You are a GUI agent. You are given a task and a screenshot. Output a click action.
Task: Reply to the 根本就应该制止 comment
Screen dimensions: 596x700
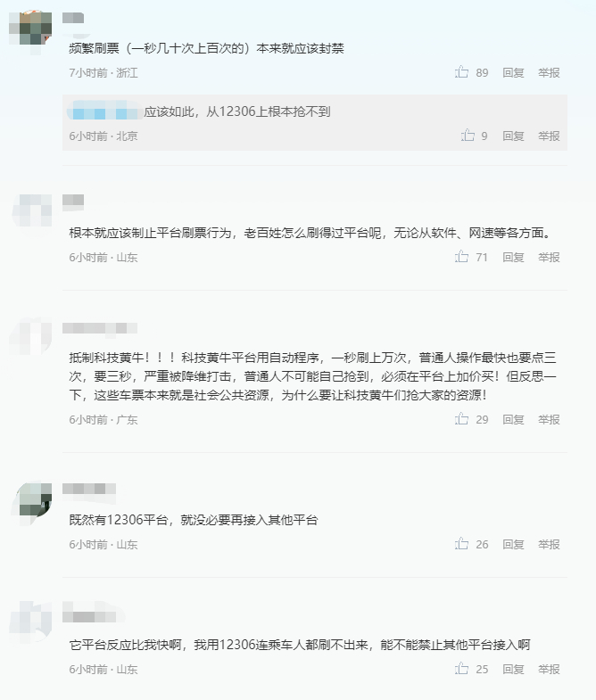(x=513, y=258)
